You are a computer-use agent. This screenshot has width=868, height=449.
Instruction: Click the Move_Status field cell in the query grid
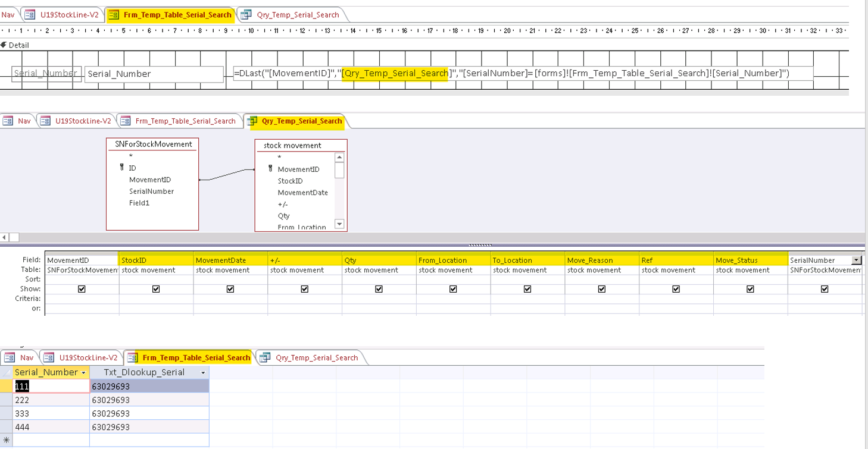click(x=750, y=260)
